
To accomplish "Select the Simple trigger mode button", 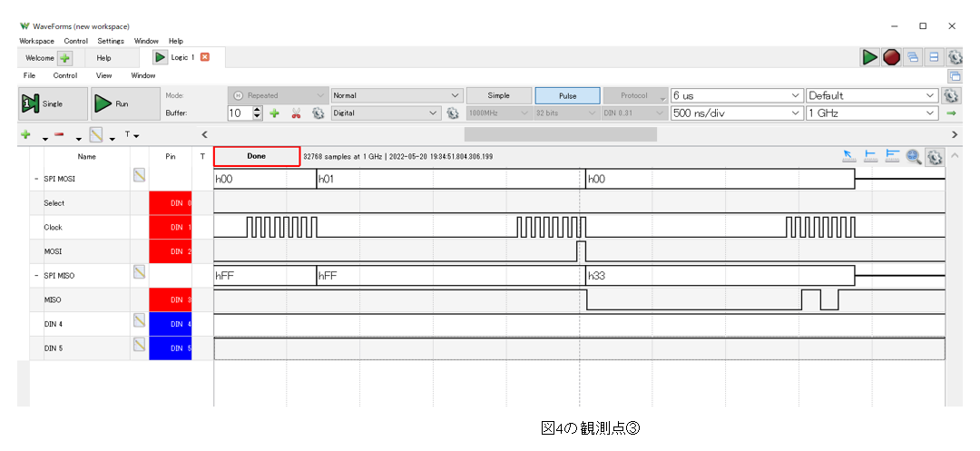I will [x=498, y=95].
